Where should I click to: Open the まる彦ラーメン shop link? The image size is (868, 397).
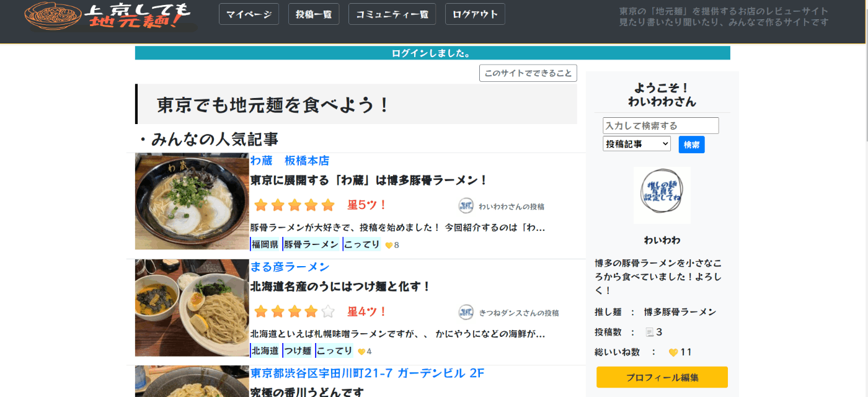pos(290,267)
